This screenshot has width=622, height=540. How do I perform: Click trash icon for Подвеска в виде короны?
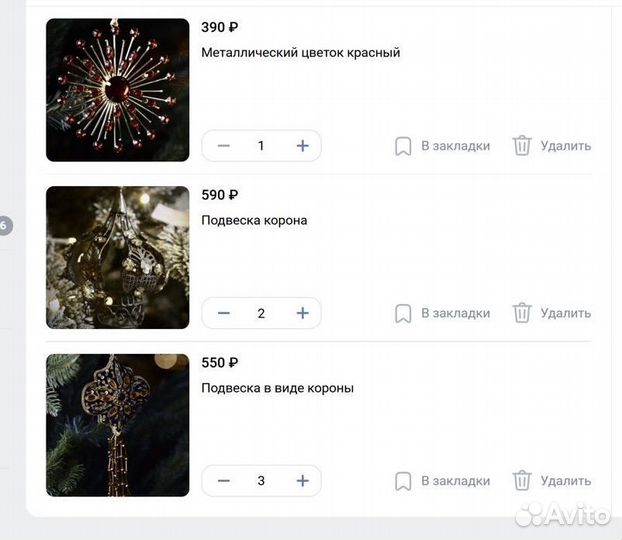(x=522, y=480)
